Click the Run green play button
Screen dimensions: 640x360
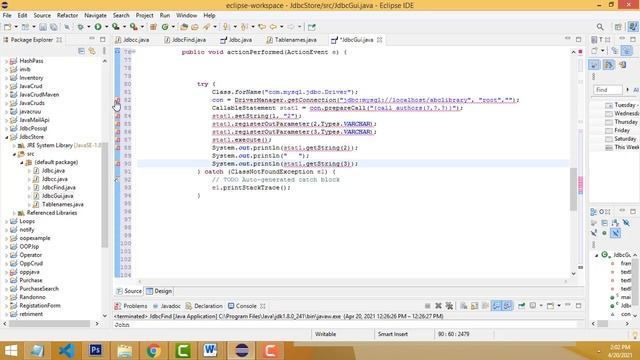click(x=98, y=27)
